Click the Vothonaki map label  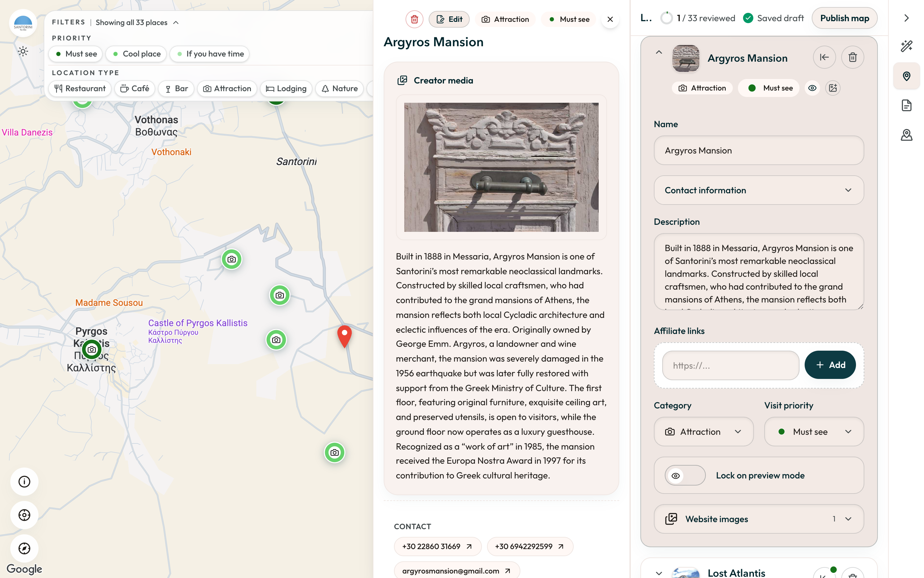171,152
